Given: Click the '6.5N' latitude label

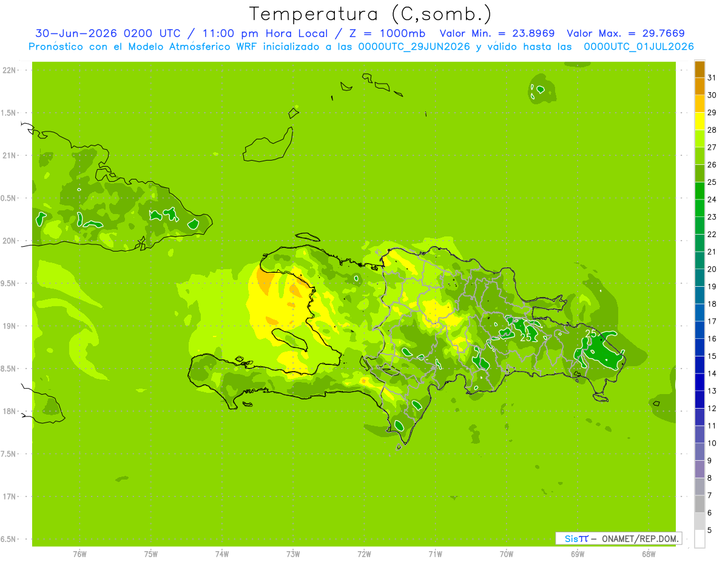Looking at the screenshot, I should [x=8, y=540].
